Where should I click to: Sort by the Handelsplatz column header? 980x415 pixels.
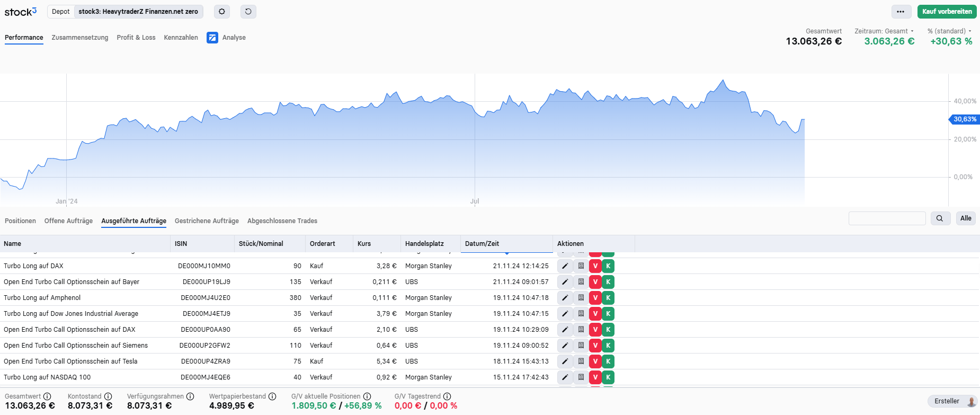(431, 244)
